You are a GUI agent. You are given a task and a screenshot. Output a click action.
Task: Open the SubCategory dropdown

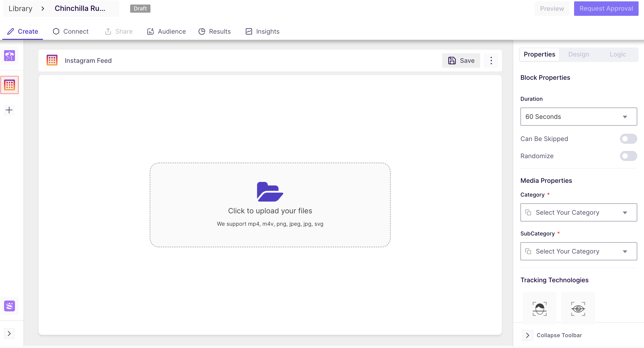coord(579,251)
